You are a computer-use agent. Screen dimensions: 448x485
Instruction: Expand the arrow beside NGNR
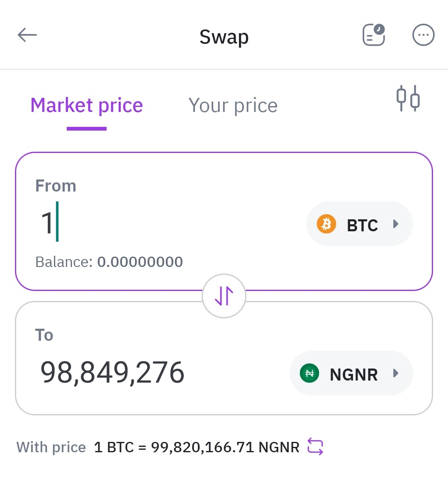[x=395, y=373]
